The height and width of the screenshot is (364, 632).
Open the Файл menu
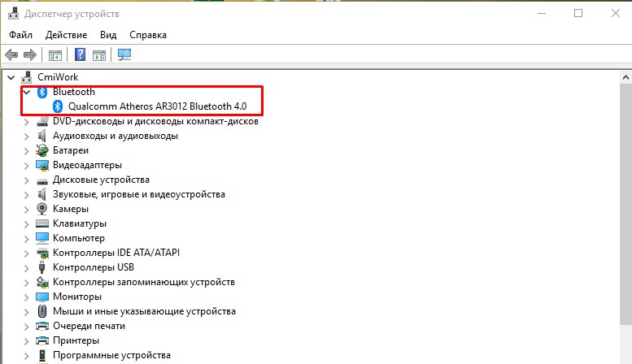coord(20,35)
